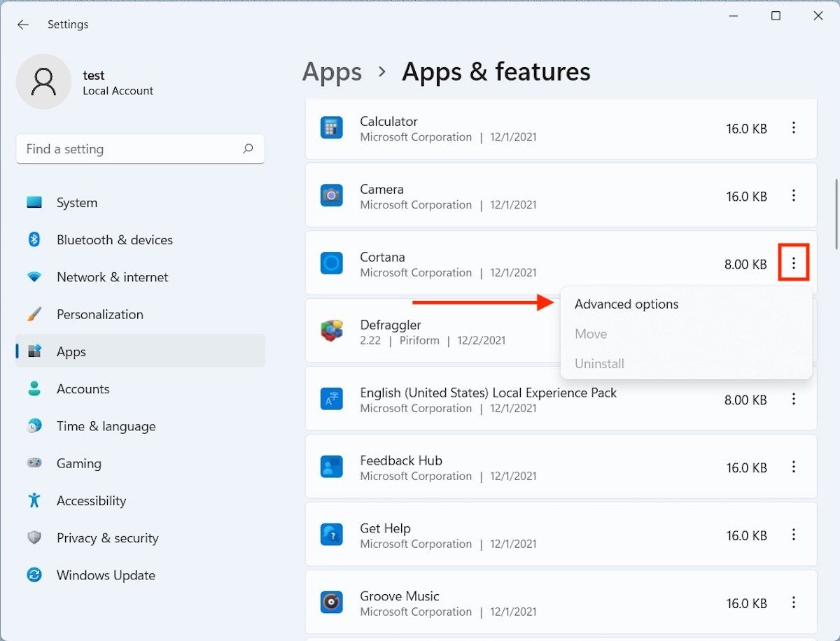Open more options for Camera
Image resolution: width=840 pixels, height=641 pixels.
click(794, 196)
